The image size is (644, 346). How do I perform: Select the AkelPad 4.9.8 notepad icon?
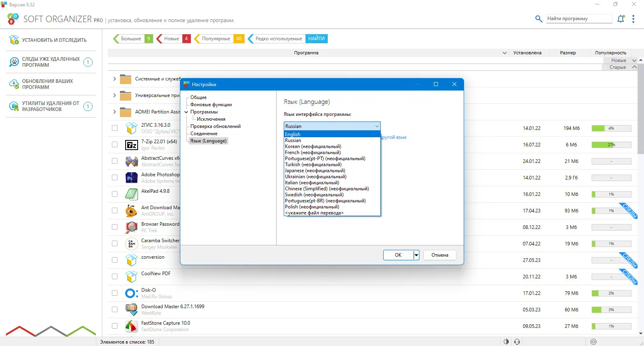click(x=132, y=194)
